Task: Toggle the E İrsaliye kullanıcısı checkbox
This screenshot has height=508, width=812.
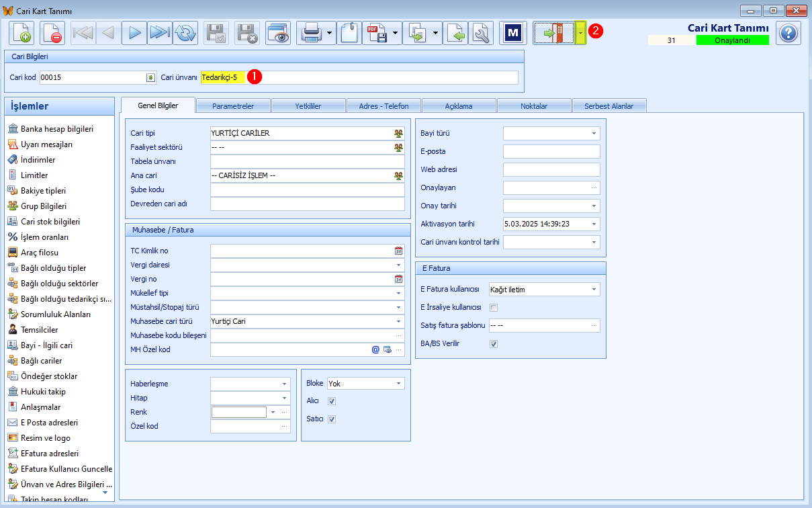Action: (494, 308)
